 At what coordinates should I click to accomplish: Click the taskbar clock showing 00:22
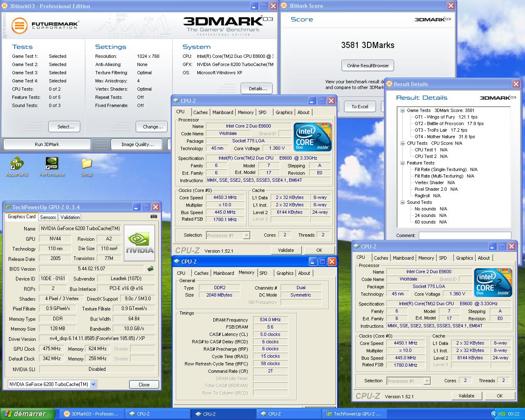coord(514,414)
